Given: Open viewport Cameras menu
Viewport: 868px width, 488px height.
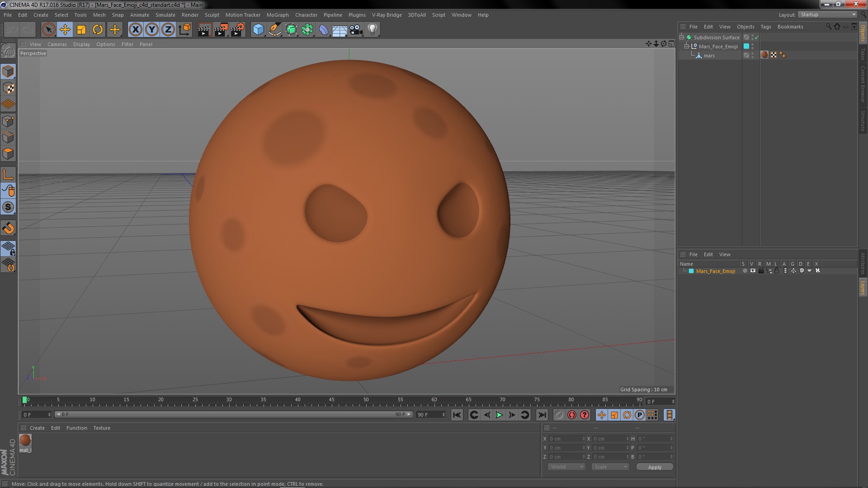Looking at the screenshot, I should (57, 44).
